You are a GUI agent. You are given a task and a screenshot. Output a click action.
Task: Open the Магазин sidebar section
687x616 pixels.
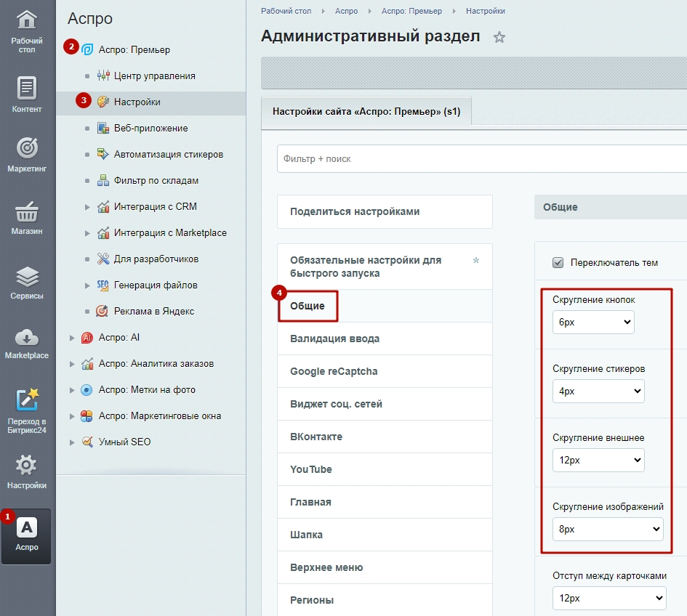coord(27,218)
